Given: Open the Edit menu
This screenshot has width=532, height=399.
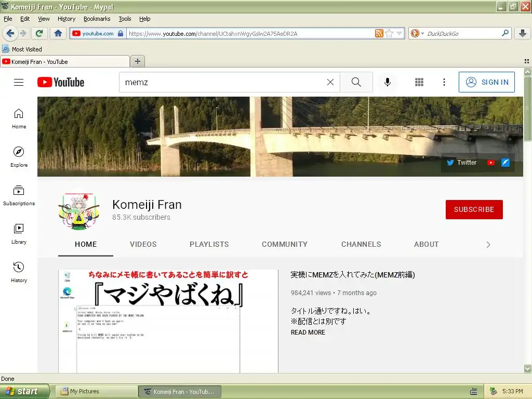Looking at the screenshot, I should pyautogui.click(x=25, y=19).
